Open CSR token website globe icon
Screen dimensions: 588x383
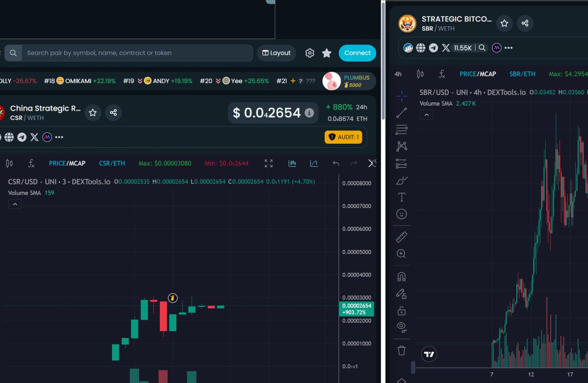[x=9, y=137]
